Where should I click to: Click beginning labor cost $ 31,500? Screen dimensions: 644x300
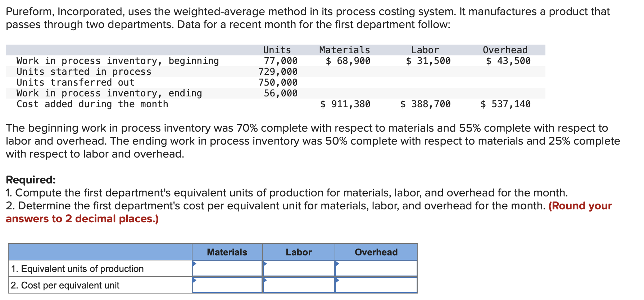428,61
